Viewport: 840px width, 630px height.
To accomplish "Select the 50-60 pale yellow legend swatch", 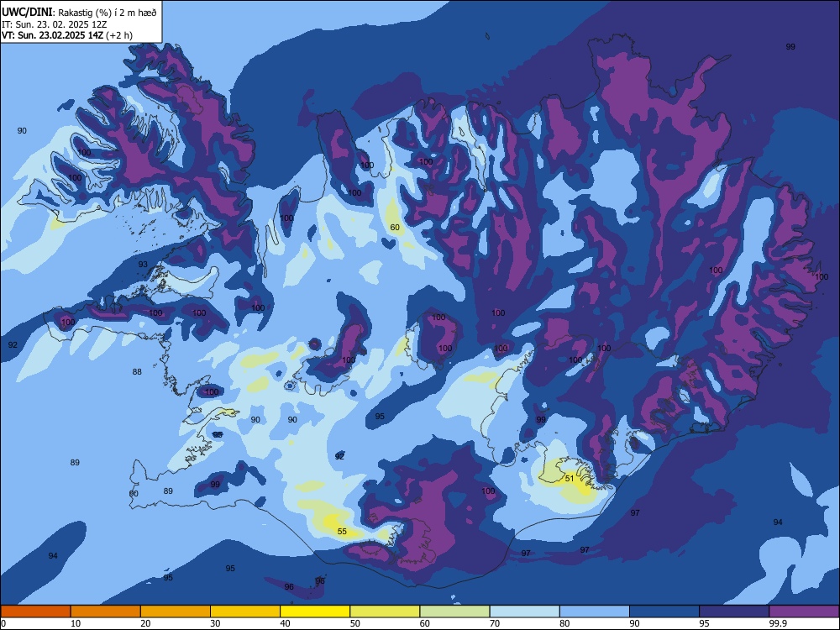I will click(385, 612).
